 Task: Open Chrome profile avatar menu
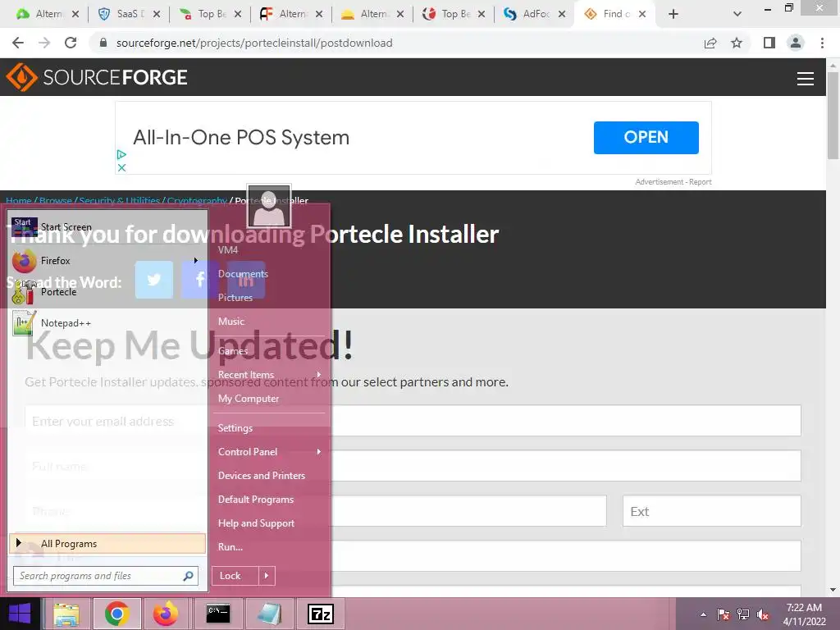pyautogui.click(x=796, y=43)
